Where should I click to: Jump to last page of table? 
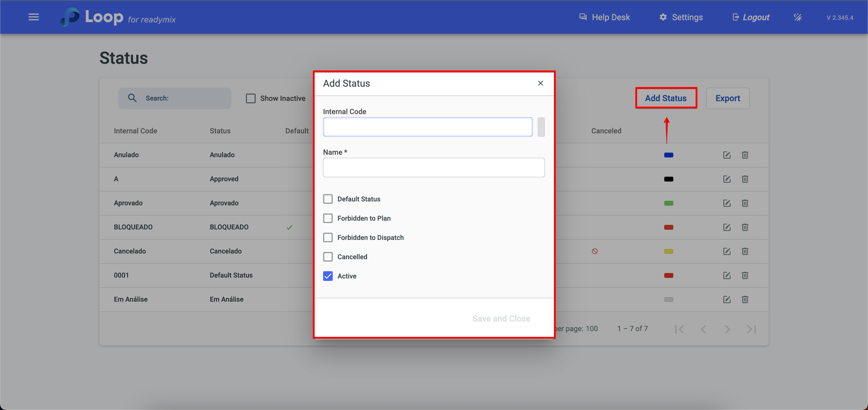(751, 329)
